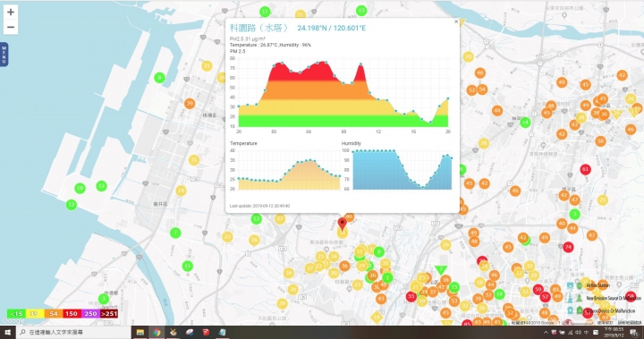Click the green <15 legend swatch
644x339 pixels.
tap(16, 314)
